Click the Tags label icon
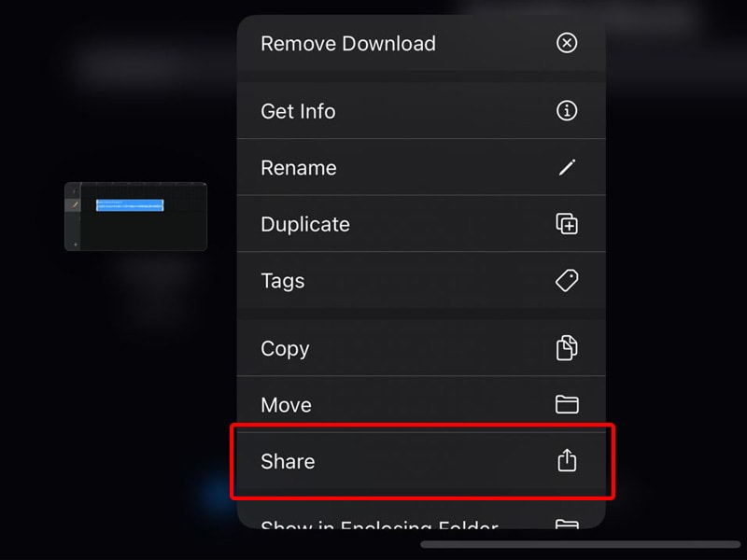The image size is (747, 560). click(567, 281)
